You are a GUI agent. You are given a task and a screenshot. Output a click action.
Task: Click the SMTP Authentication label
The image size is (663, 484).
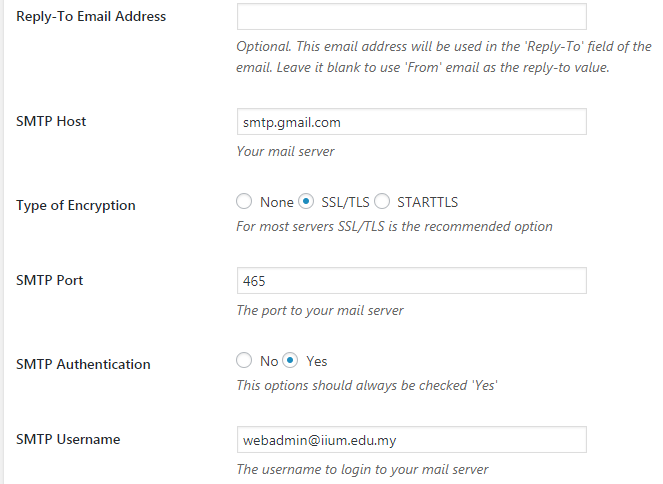(83, 364)
